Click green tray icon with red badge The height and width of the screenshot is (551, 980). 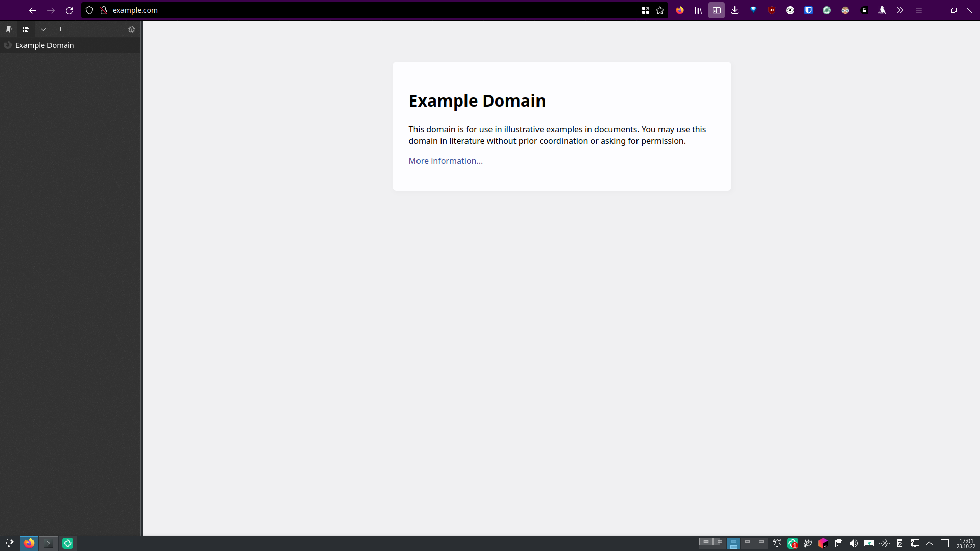tap(793, 543)
